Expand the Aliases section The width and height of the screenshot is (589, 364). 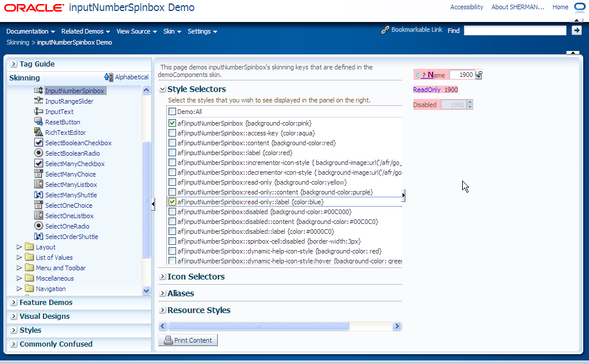(163, 293)
